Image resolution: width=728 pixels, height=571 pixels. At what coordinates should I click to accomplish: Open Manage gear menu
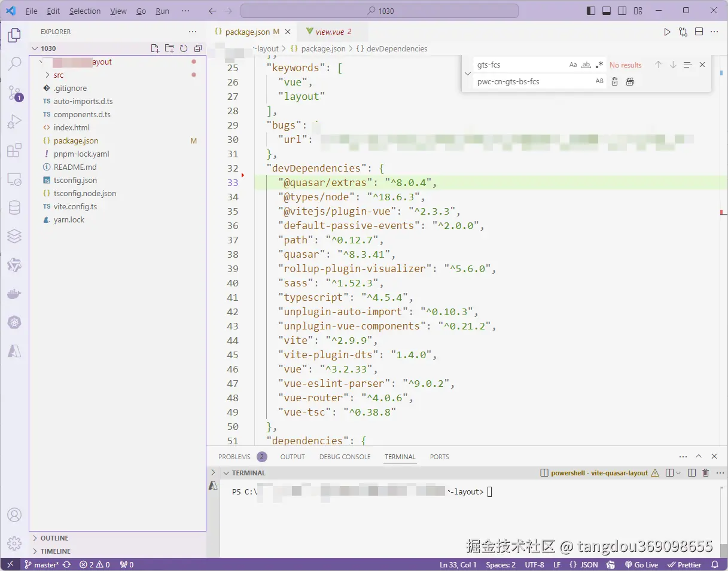(x=14, y=543)
